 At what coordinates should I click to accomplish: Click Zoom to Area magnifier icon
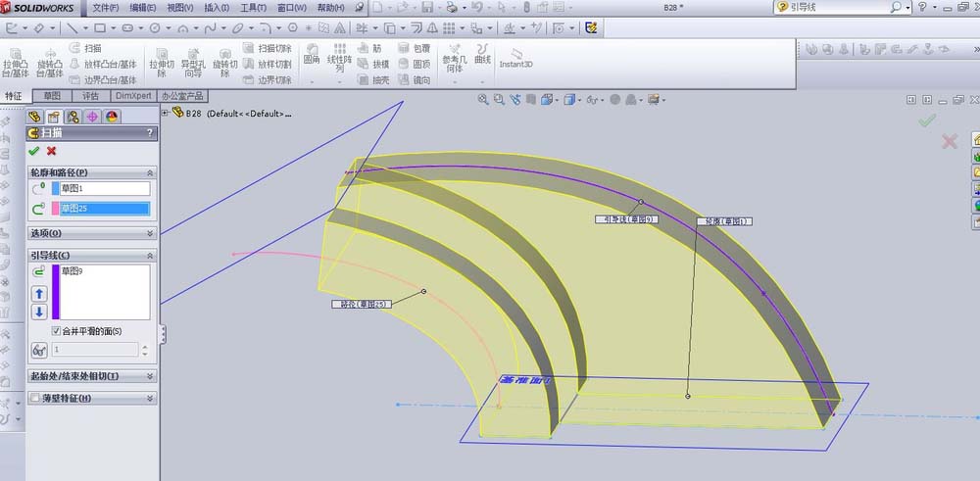point(499,99)
